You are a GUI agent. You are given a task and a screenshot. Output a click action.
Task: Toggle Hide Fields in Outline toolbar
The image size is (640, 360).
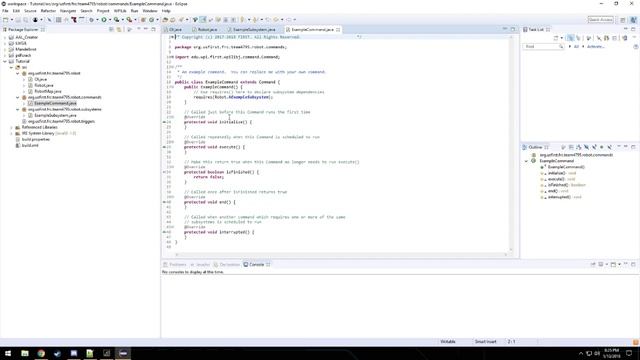(x=586, y=147)
